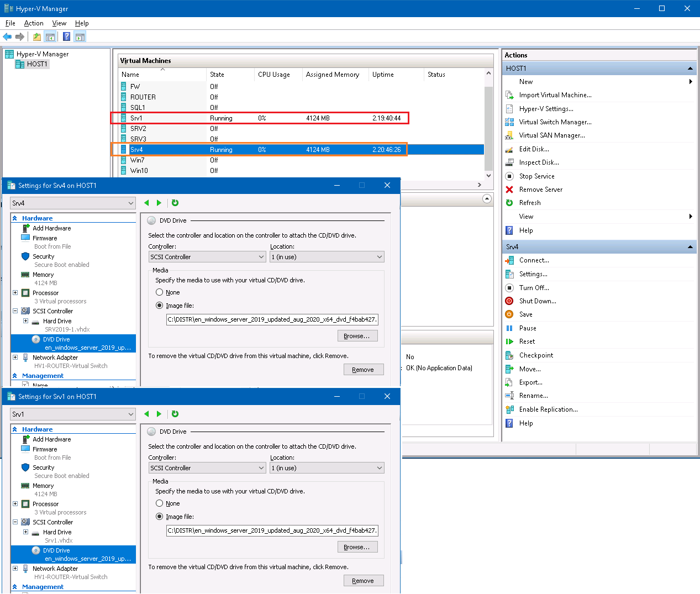Click the Back arrow in Hyper-V Manager toolbar
This screenshot has width=700, height=594.
7,37
